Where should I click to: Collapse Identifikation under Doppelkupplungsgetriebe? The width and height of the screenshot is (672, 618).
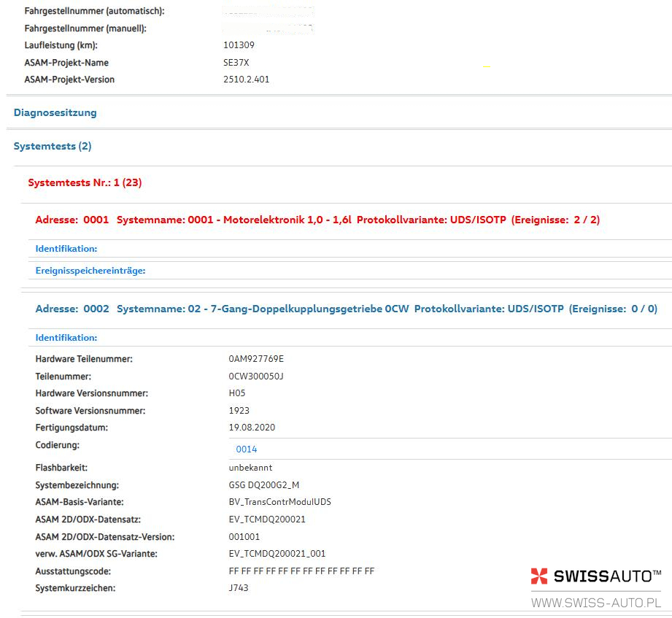tap(66, 338)
